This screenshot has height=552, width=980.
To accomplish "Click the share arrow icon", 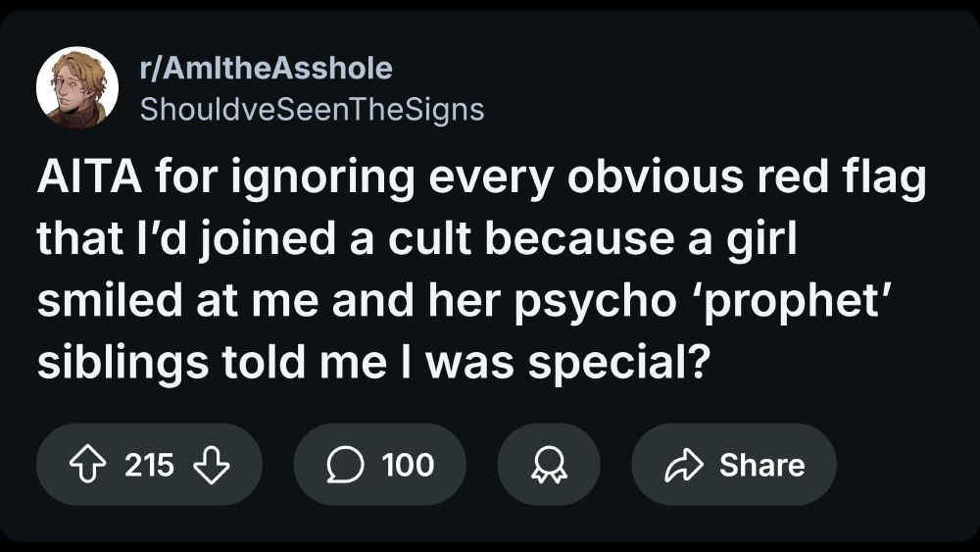I will click(x=683, y=465).
